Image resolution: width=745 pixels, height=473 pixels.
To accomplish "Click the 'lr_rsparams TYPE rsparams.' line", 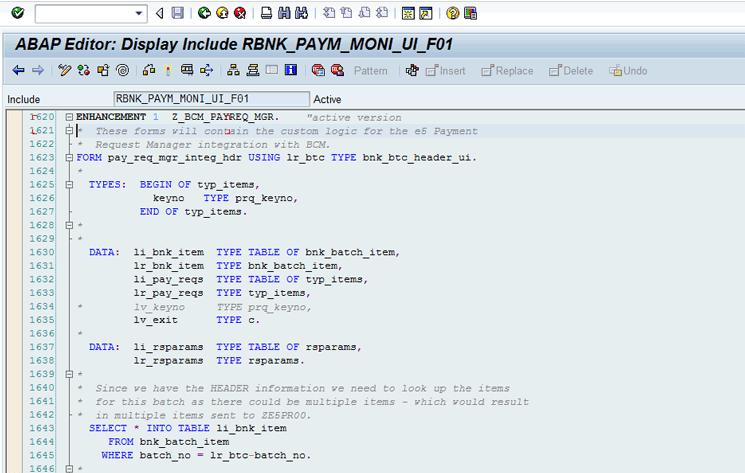I will [219, 360].
